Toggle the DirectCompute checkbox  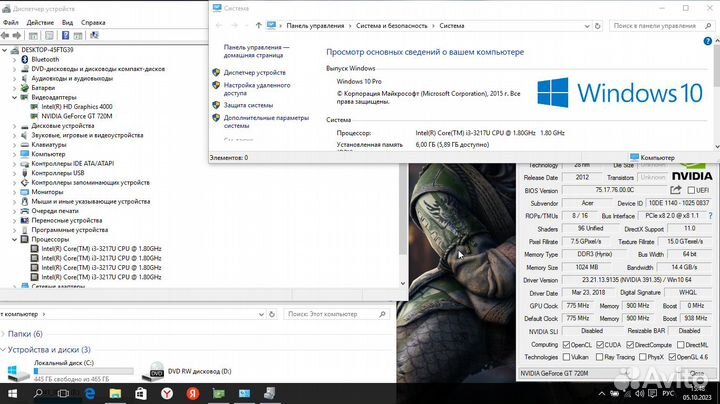point(630,345)
